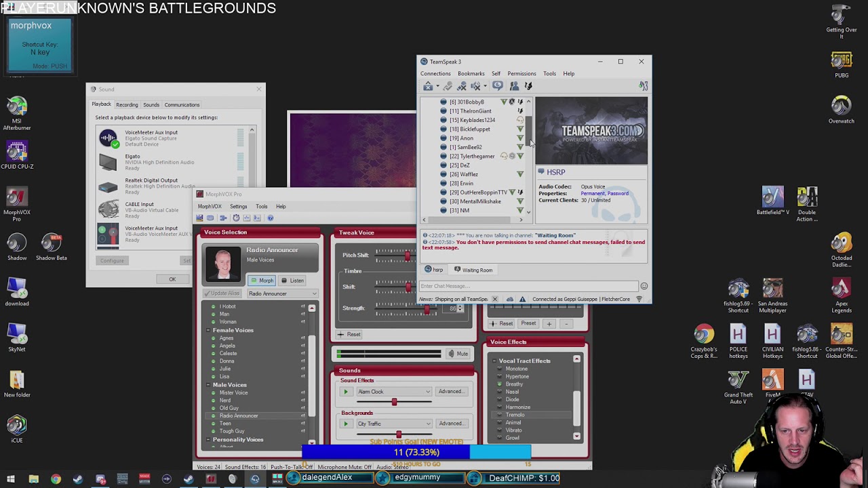Viewport: 868px width, 488px height.
Task: Select the Battlefield V desktop icon
Action: click(772, 201)
